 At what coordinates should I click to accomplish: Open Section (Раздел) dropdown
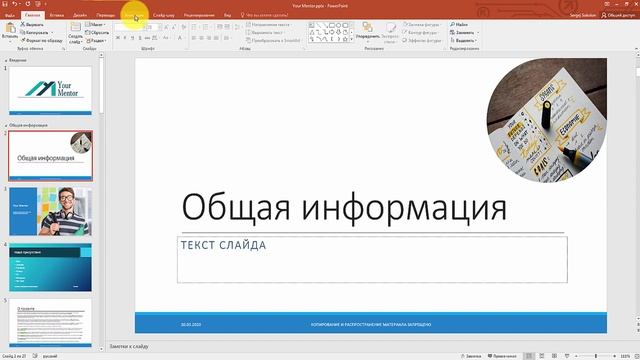pyautogui.click(x=96, y=40)
